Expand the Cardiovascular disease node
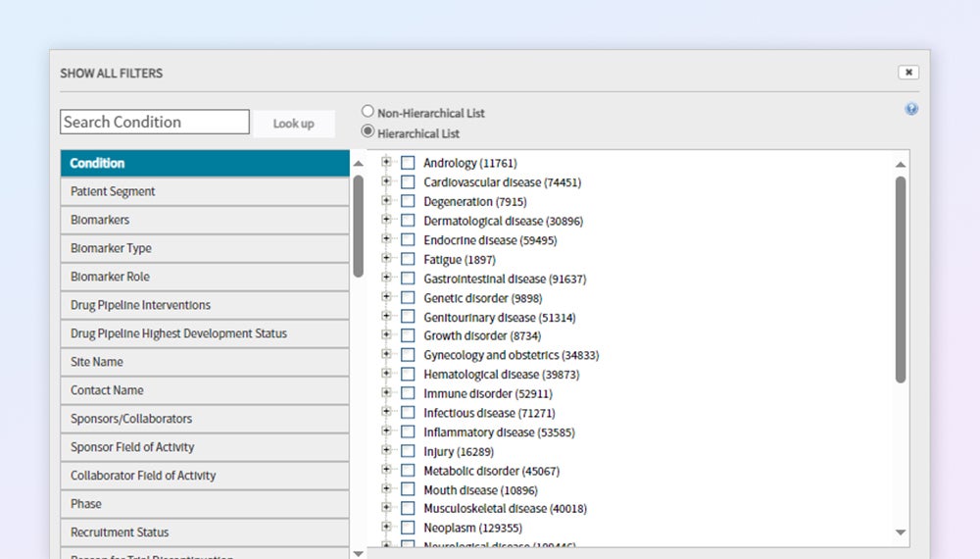This screenshot has width=980, height=559. 386,181
